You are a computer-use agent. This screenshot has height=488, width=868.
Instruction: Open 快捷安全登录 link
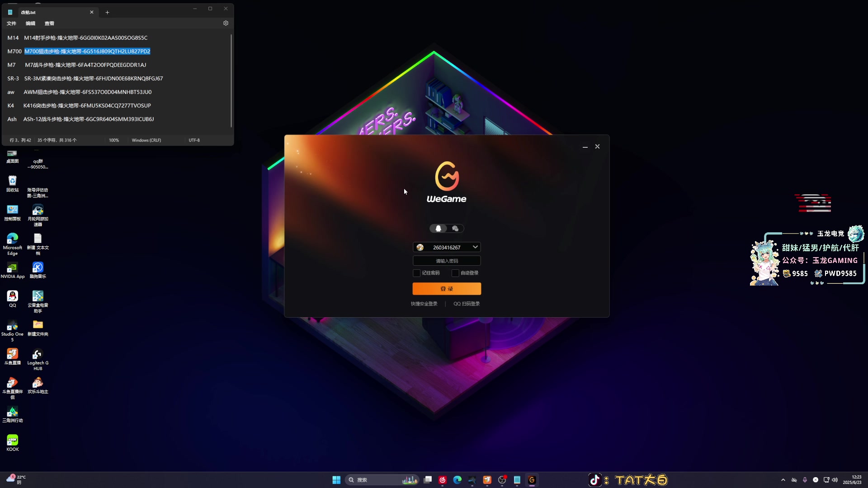point(424,304)
